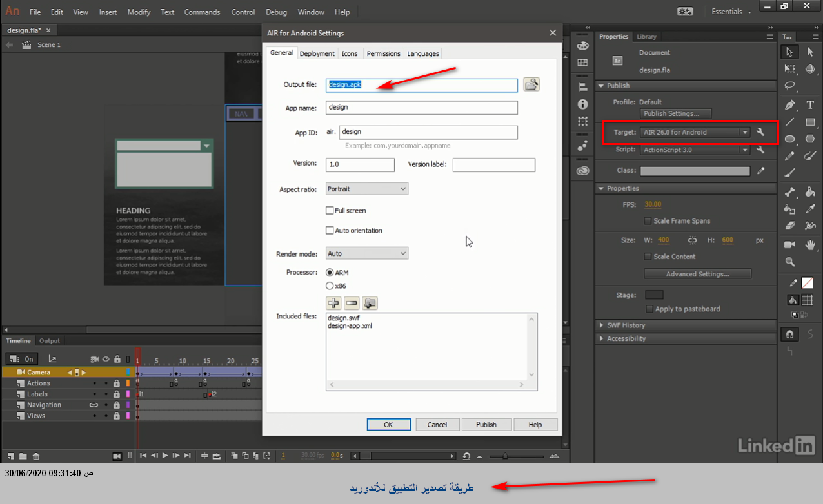Select the Subselection tool
Image resolution: width=823 pixels, height=504 pixels.
[810, 52]
